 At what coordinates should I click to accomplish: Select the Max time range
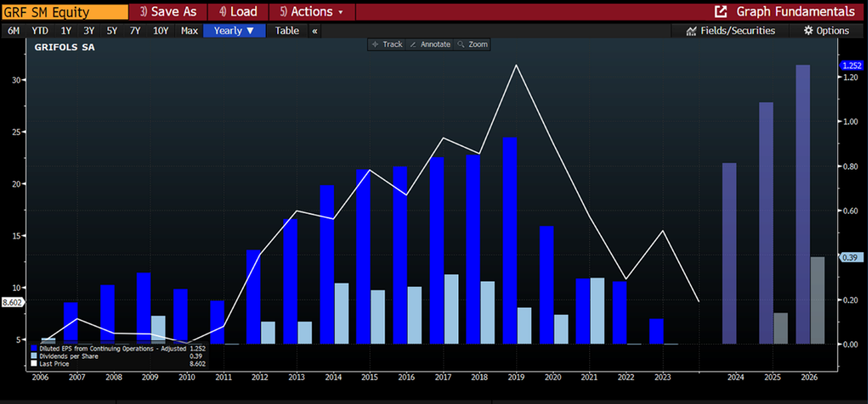[189, 31]
